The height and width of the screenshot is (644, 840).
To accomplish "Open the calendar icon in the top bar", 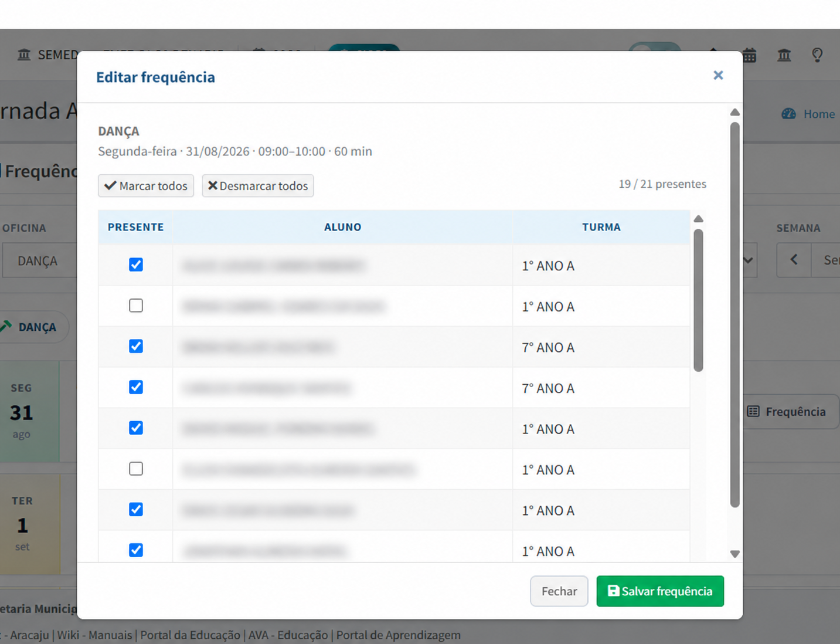I will click(749, 55).
